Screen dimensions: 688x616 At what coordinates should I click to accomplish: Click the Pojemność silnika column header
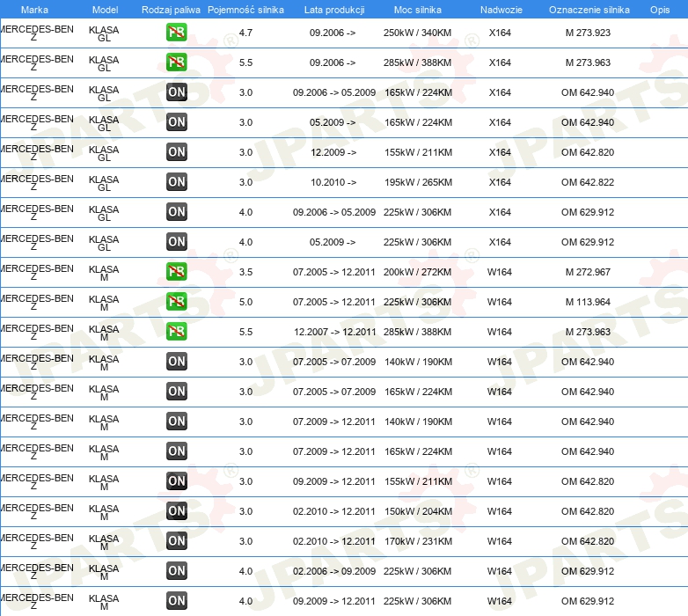245,10
